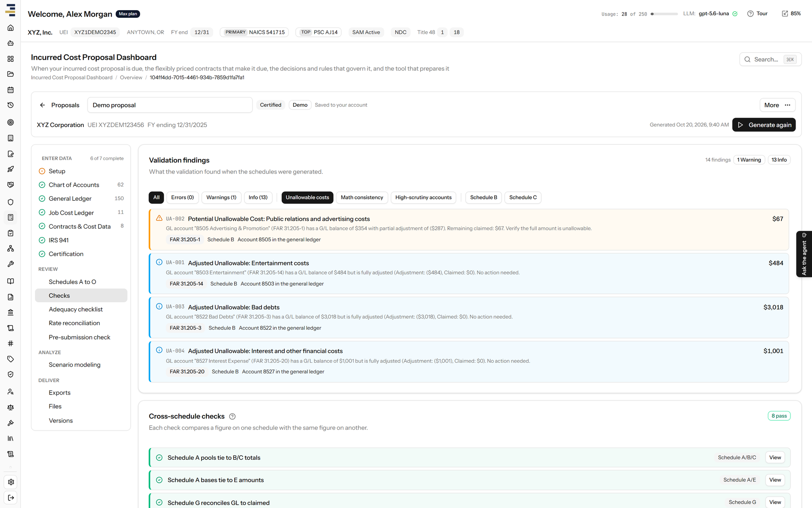Expand the UA-002 public relations finding
The image size is (812, 508).
(469, 229)
